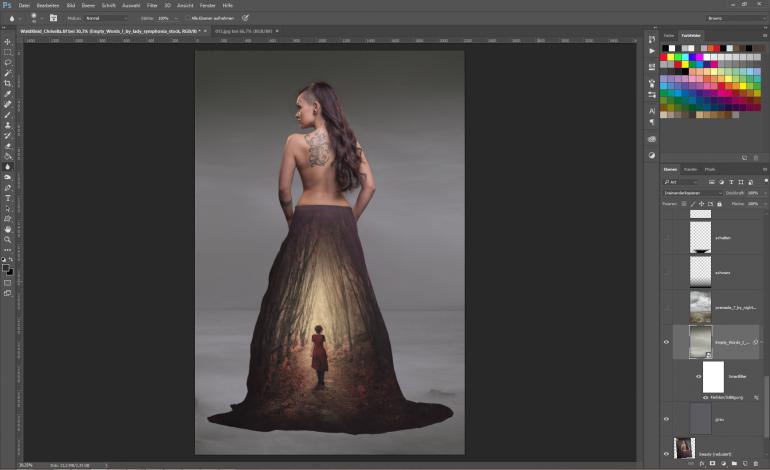The height and width of the screenshot is (470, 770).
Task: Add a layer style fx icon
Action: pyautogui.click(x=702, y=463)
